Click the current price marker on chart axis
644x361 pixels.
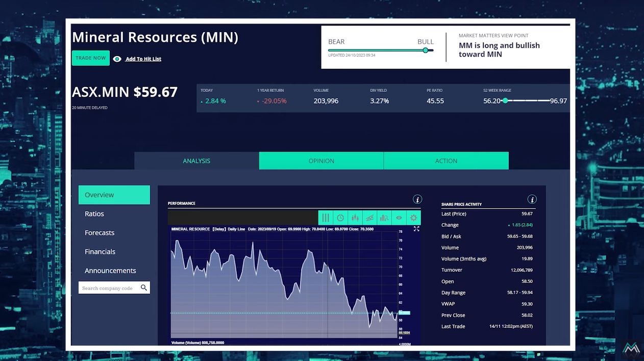coord(404,312)
